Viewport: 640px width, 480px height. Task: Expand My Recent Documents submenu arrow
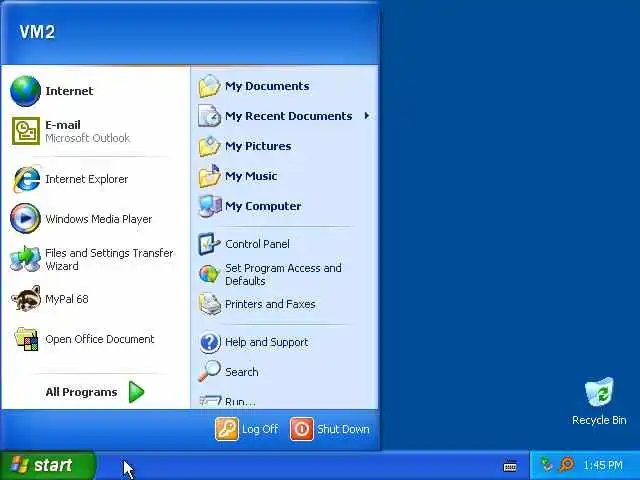click(367, 116)
